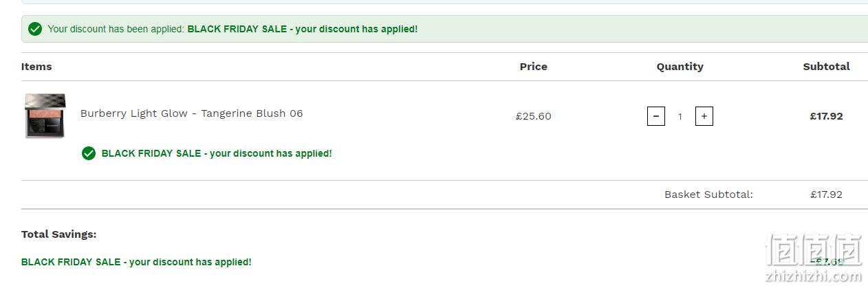This screenshot has height=288, width=868.
Task: Decrease quantity with the minus button
Action: pos(656,116)
